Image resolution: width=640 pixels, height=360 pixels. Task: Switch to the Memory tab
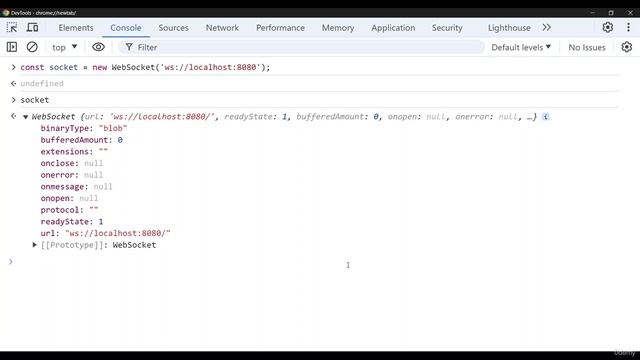tap(338, 28)
